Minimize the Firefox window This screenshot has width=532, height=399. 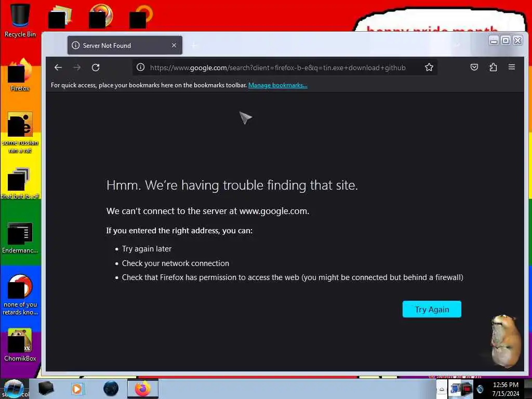pyautogui.click(x=494, y=41)
